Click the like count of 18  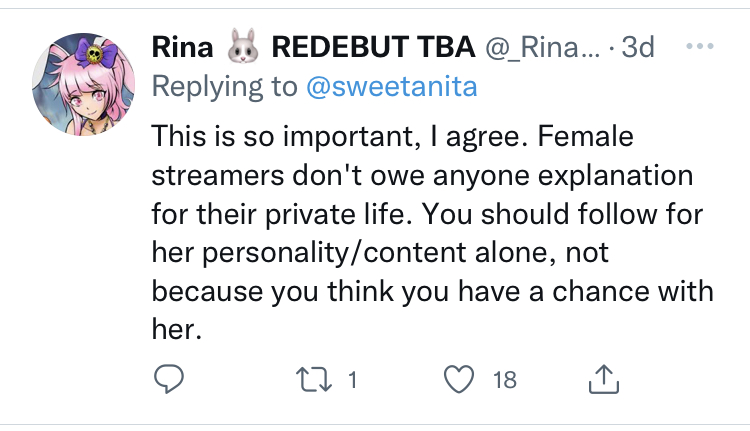click(x=505, y=380)
